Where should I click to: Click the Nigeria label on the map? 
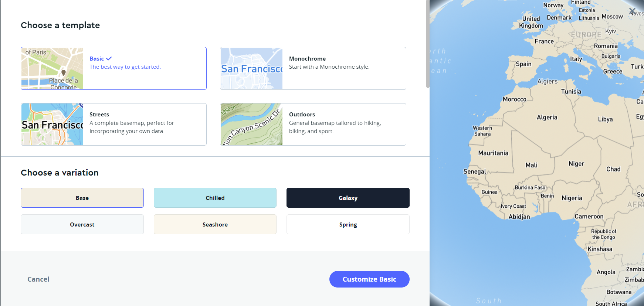pos(572,198)
